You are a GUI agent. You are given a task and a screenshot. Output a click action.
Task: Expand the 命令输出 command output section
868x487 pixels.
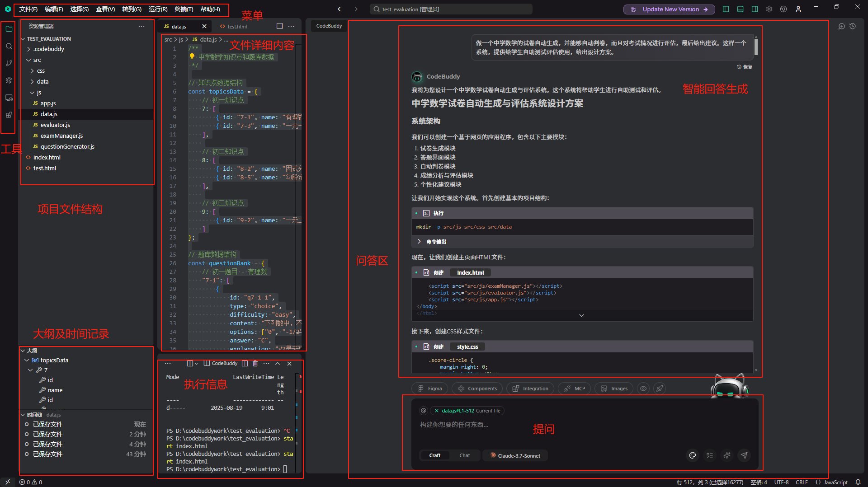tap(582, 241)
